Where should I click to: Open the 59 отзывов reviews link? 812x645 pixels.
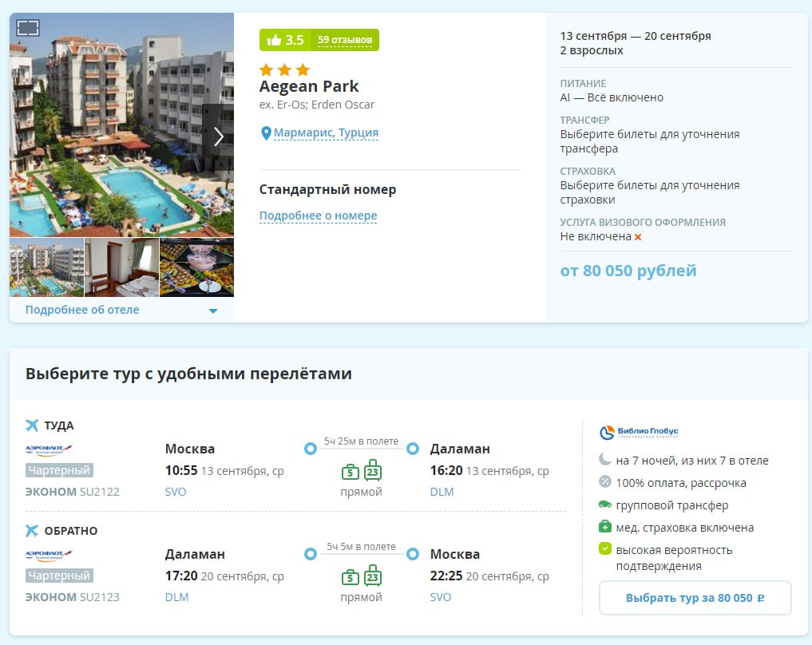(344, 40)
